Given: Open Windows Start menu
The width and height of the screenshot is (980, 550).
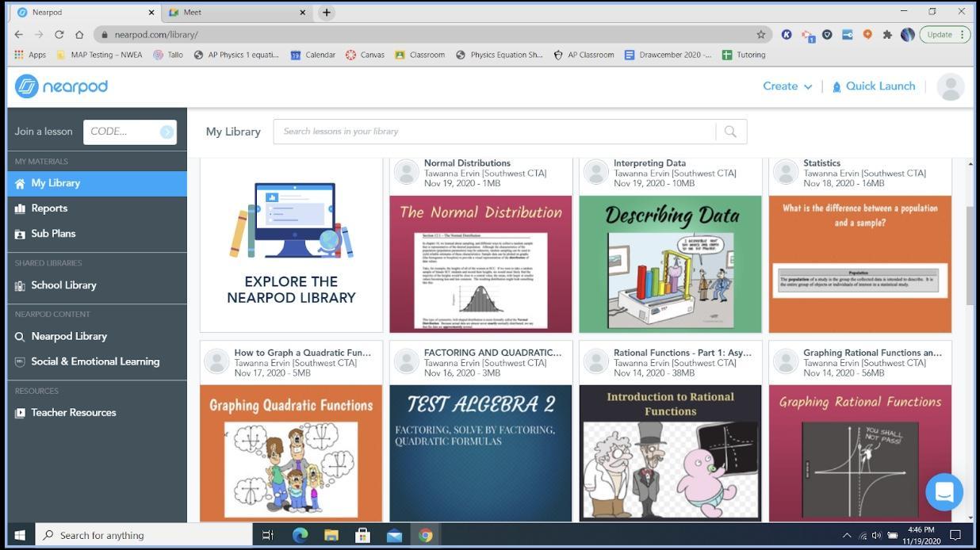Looking at the screenshot, I should tap(19, 535).
